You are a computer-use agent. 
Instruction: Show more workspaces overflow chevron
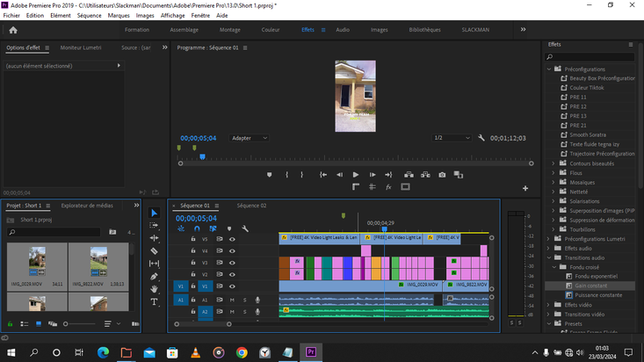[x=523, y=30]
